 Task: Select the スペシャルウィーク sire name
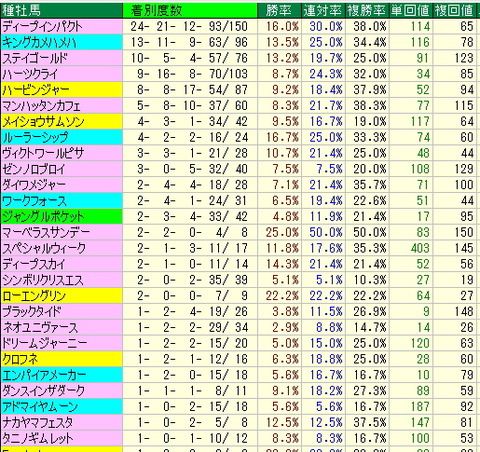[x=44, y=248]
